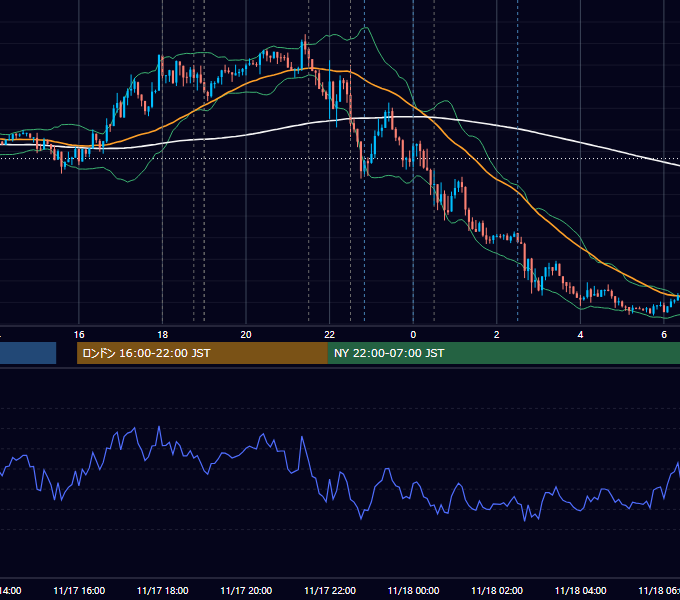Click the 18 hour axis label
The image size is (680, 600).
coord(162,335)
